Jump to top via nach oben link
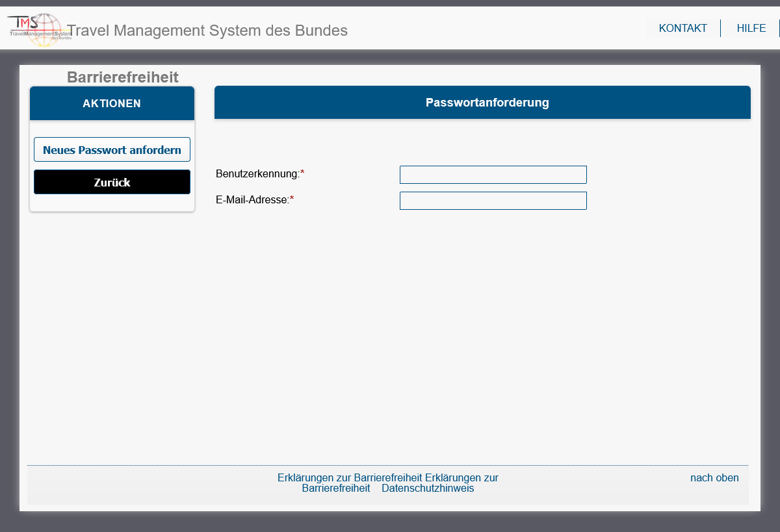 714,478
